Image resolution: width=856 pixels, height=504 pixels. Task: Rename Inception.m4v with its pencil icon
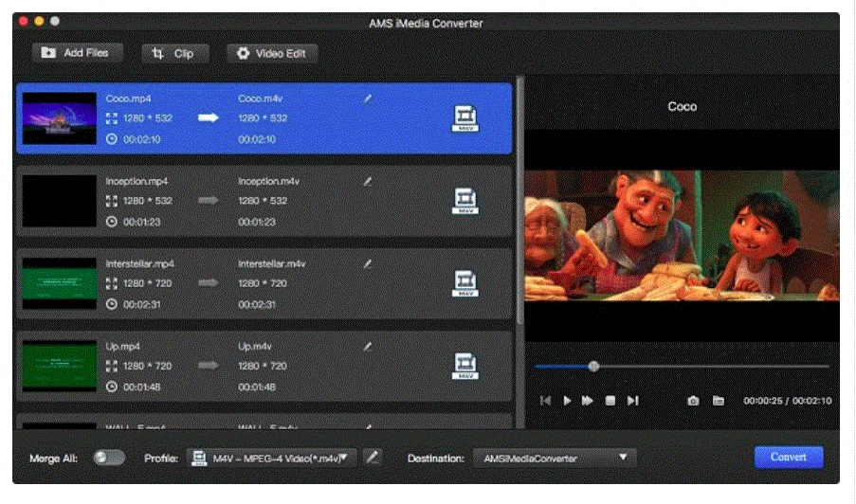368,181
